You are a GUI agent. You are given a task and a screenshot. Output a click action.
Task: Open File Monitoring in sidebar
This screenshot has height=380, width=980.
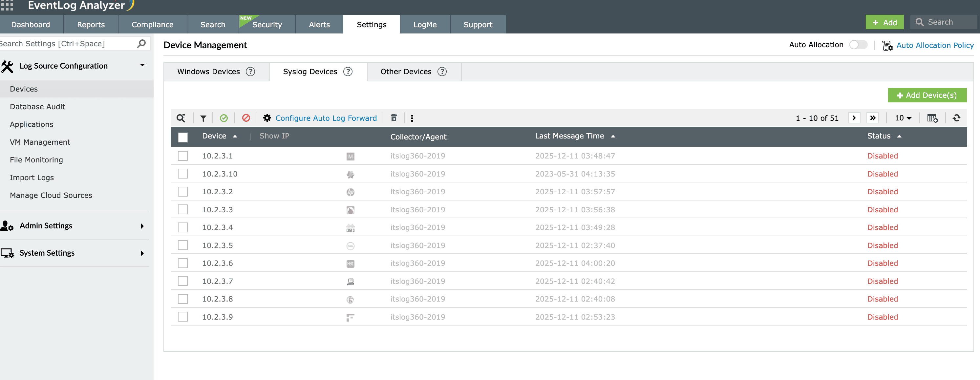(36, 160)
